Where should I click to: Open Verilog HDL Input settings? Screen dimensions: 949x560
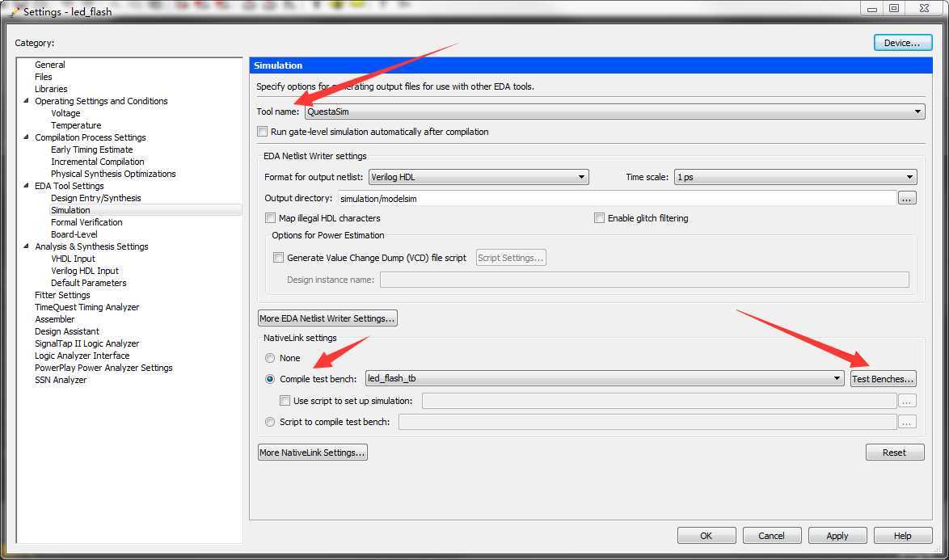click(x=85, y=271)
